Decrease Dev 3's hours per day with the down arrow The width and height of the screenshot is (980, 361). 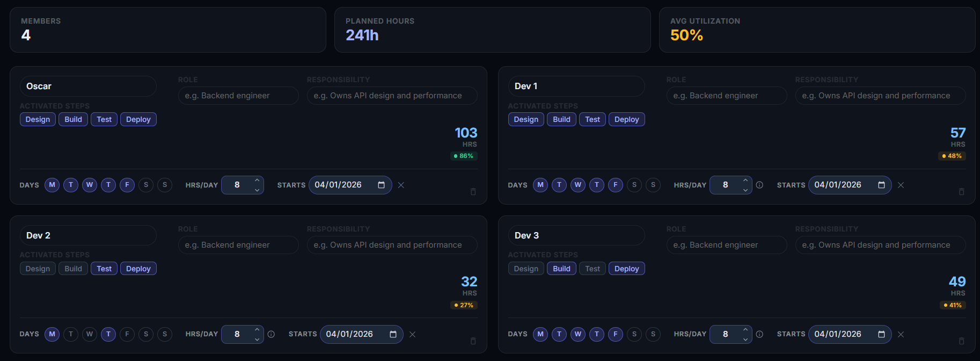(745, 339)
